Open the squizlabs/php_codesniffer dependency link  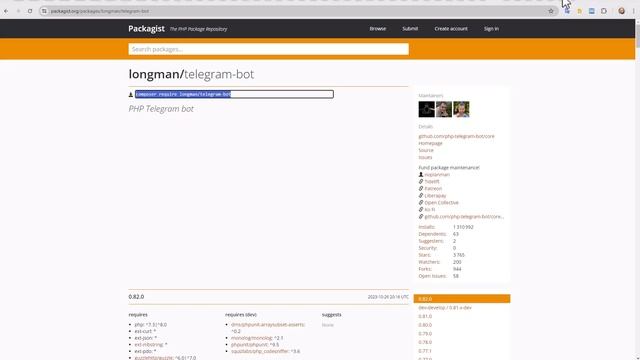tap(260, 351)
